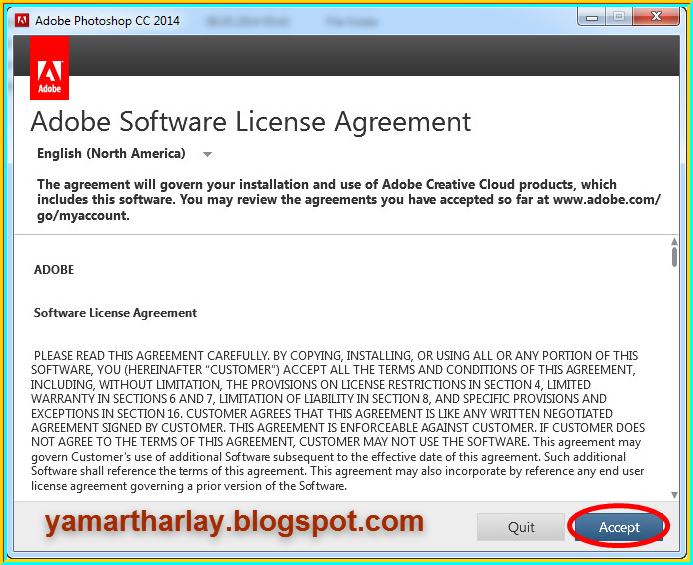This screenshot has width=693, height=565.
Task: Minimize the installer window
Action: [x=591, y=18]
